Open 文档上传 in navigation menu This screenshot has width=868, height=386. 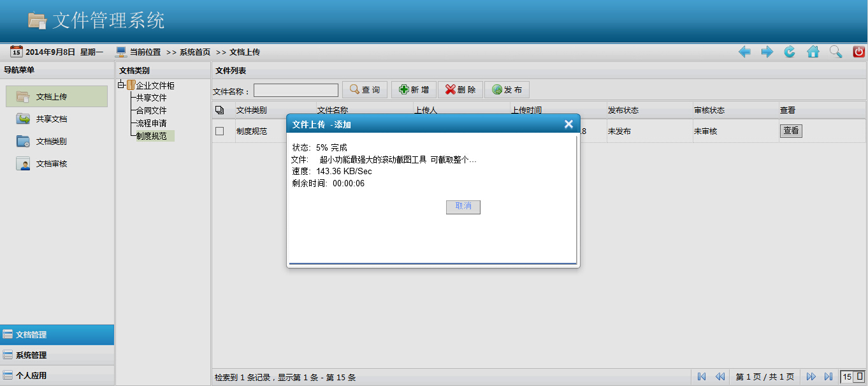click(57, 96)
